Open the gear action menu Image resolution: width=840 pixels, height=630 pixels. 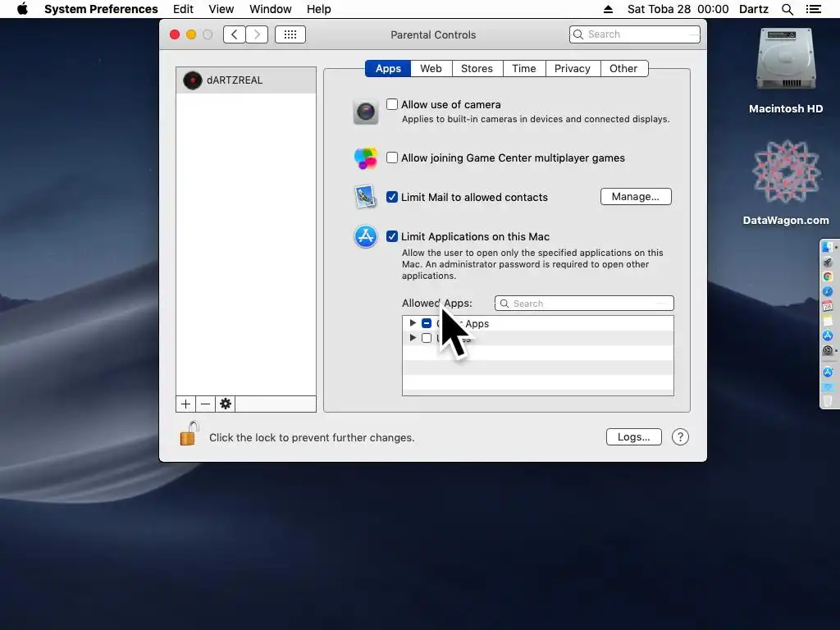(x=226, y=404)
